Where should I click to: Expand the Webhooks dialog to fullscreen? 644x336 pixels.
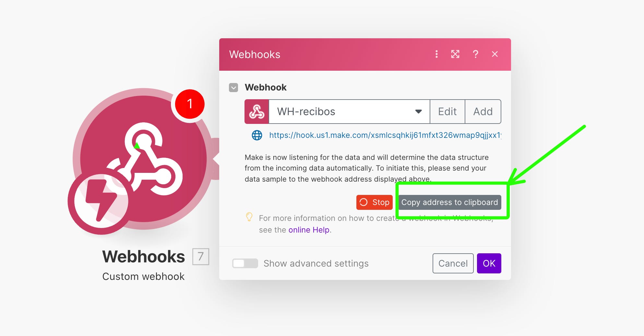(x=455, y=54)
